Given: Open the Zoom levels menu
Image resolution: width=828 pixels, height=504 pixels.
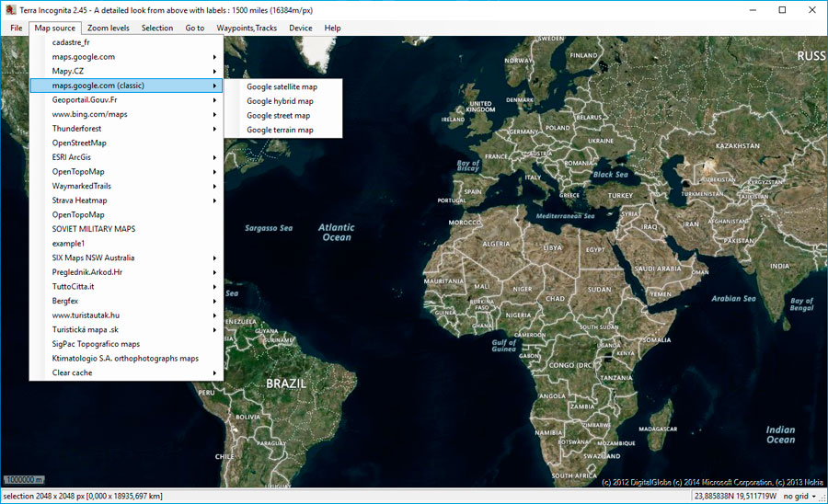Looking at the screenshot, I should point(109,28).
